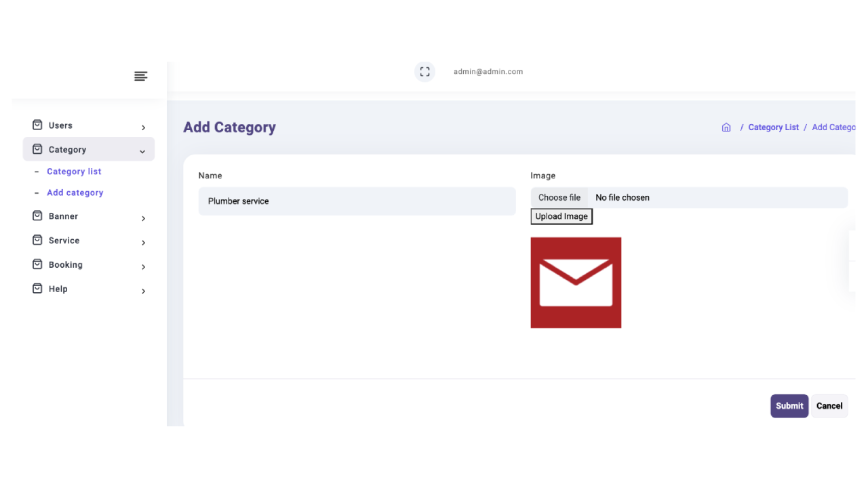
Task: Click the Service bag icon
Action: [37, 241]
